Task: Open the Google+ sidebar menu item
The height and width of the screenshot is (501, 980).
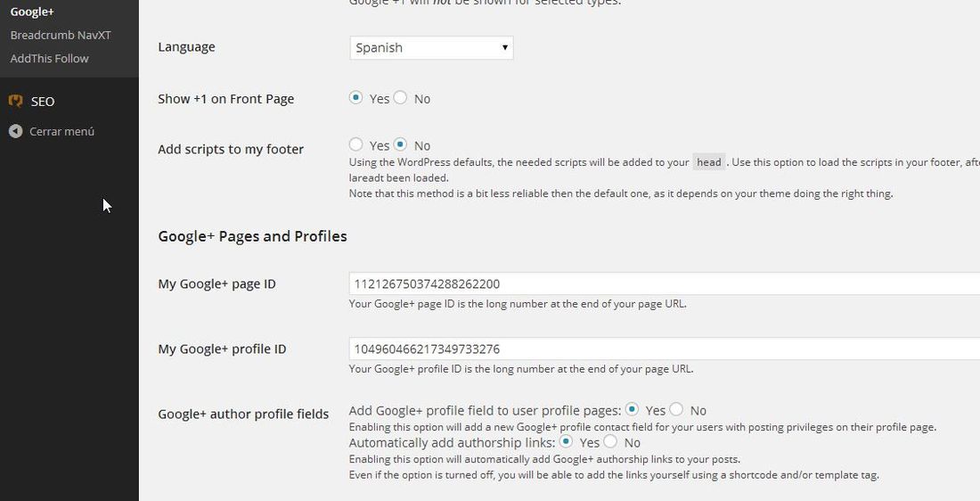Action: pyautogui.click(x=32, y=12)
